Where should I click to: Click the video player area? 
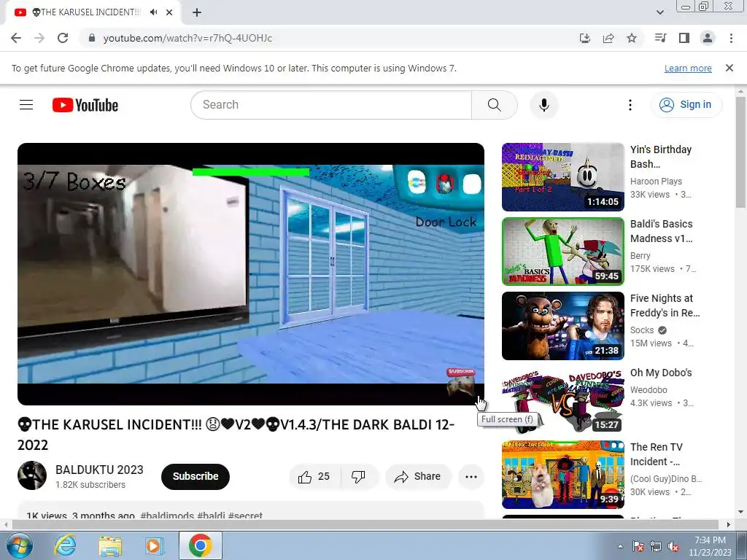(251, 274)
